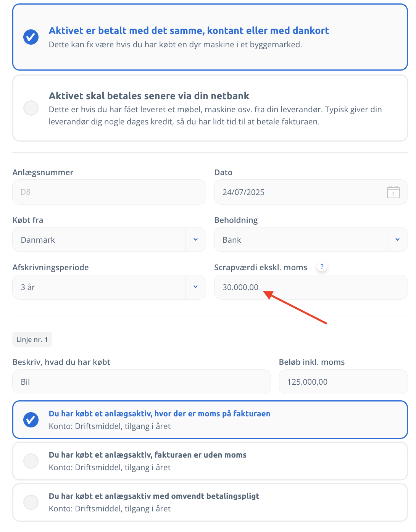
Task: Choose 'anlægsaktiv med omvendt betalingspligt' option
Action: click(210, 502)
